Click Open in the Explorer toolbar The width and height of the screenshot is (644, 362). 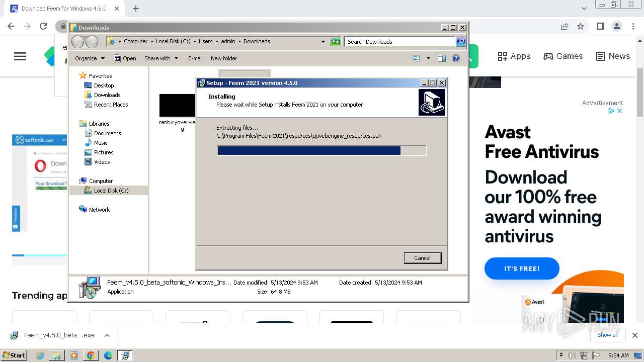(x=125, y=58)
